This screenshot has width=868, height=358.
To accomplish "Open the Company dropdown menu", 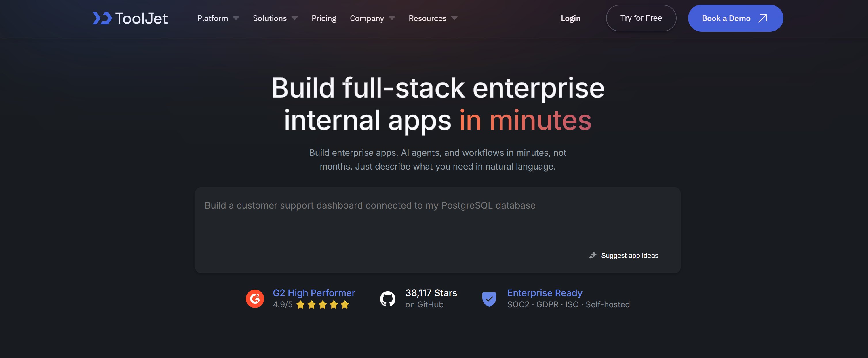I will (x=372, y=18).
